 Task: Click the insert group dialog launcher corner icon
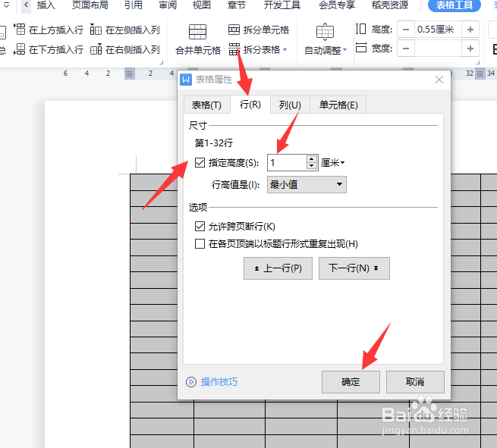tap(161, 62)
